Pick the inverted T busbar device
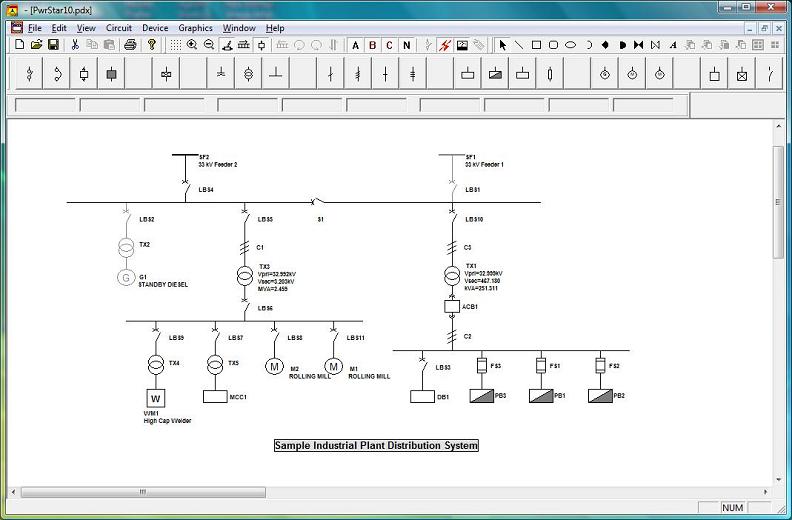Viewport: 792px width, 520px height. 275,74
